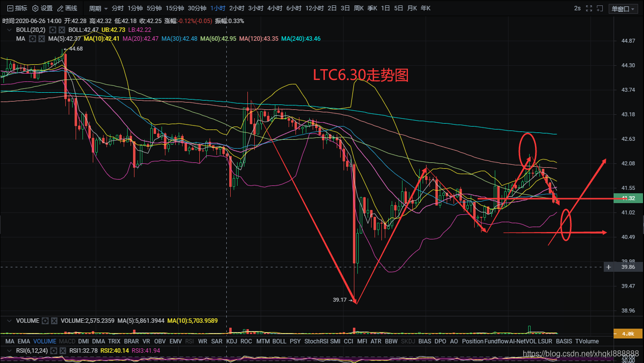The height and width of the screenshot is (363, 644).
Task: Click the 39.86 crosshair price label
Action: click(x=628, y=267)
